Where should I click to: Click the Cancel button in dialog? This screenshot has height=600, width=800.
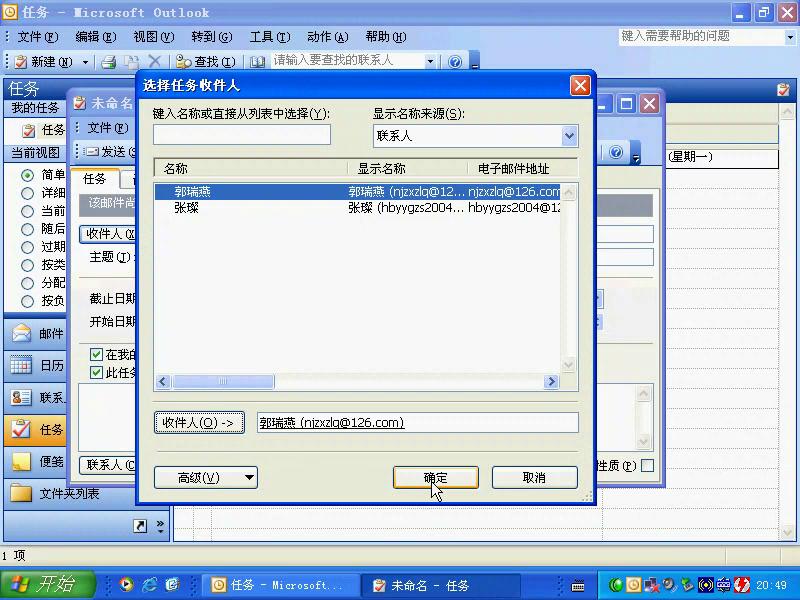tap(535, 478)
